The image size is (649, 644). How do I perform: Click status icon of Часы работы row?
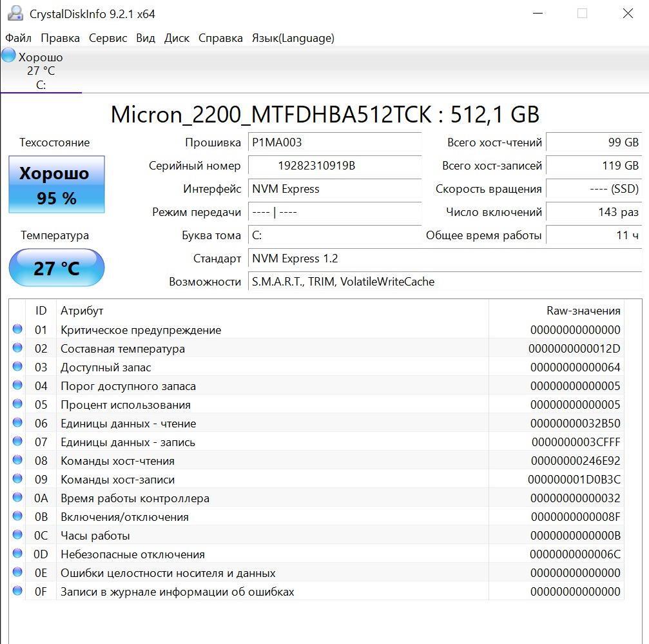[x=17, y=535]
